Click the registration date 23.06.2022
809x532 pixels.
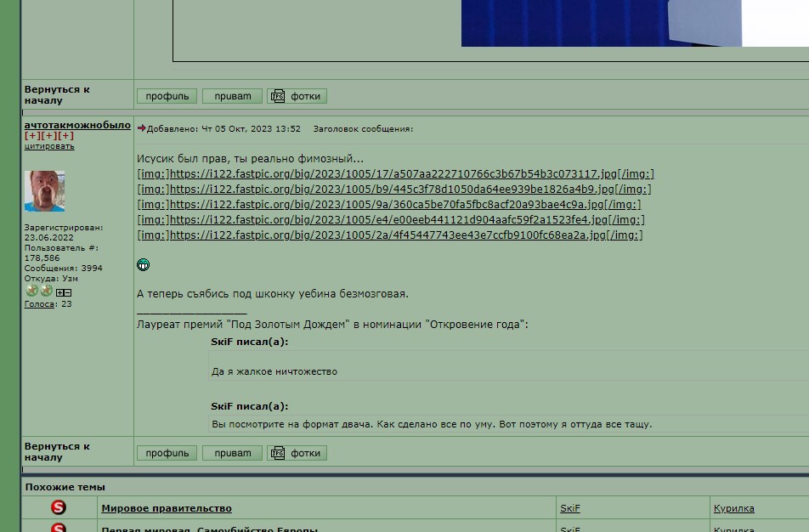pyautogui.click(x=49, y=237)
